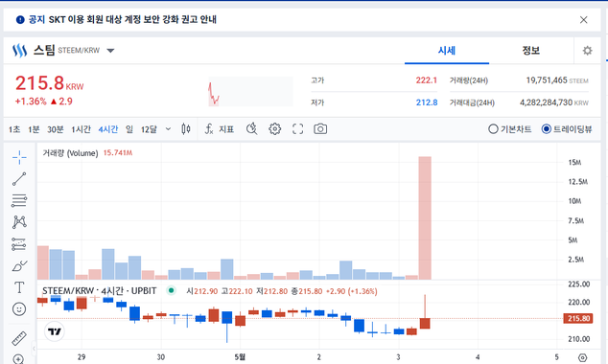Click the notice exclamation icon

(x=20, y=20)
